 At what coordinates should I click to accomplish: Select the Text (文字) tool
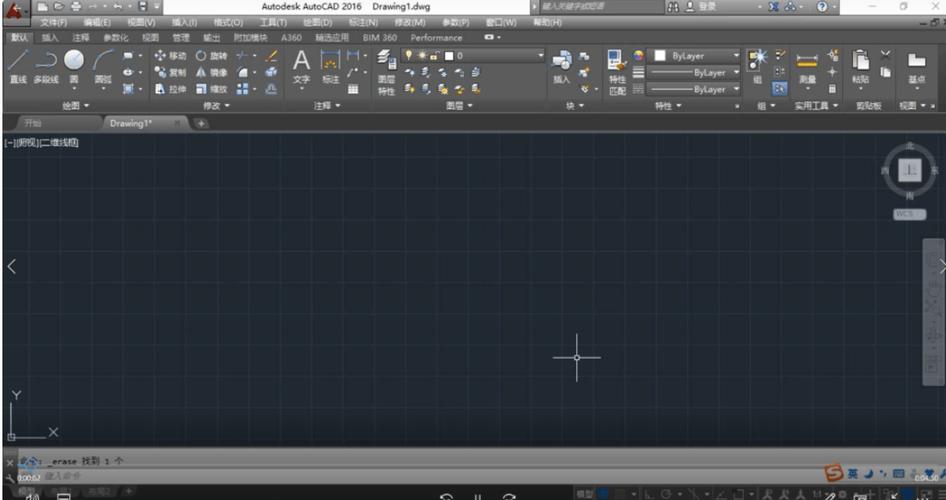coord(301,67)
